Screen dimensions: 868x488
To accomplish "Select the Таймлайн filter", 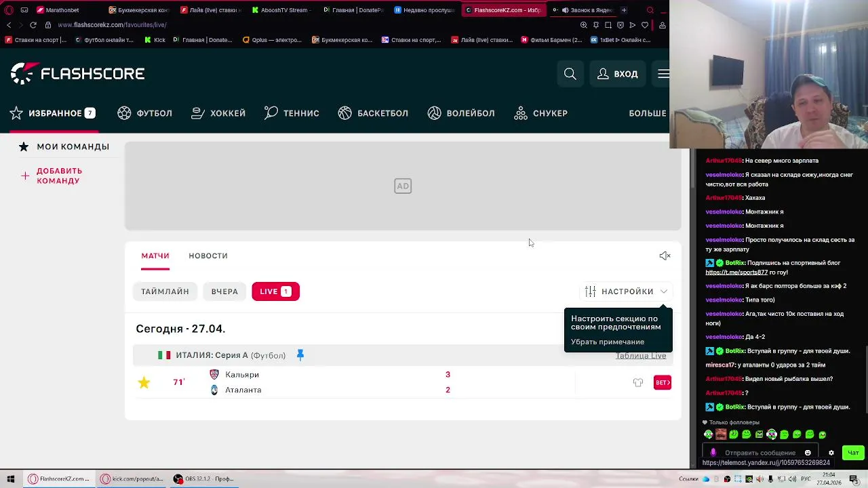I will pos(165,291).
